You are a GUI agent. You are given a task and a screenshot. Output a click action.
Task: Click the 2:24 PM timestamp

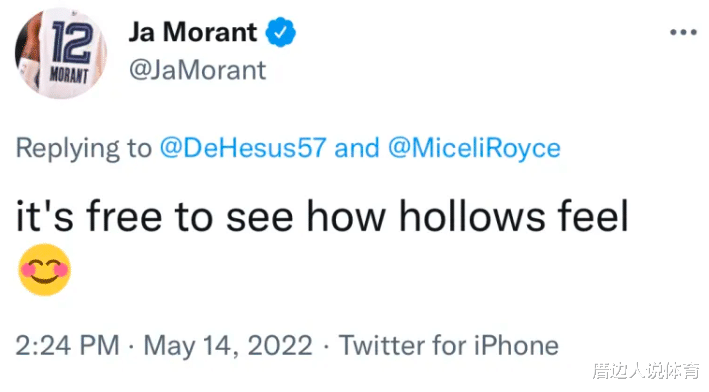coord(67,345)
